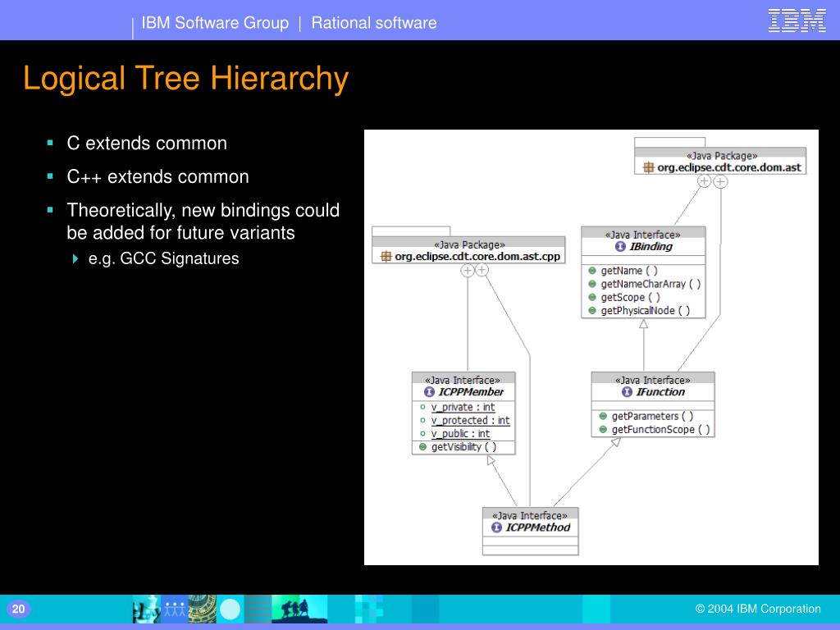Click the field icon beside v_public : int

[422, 433]
